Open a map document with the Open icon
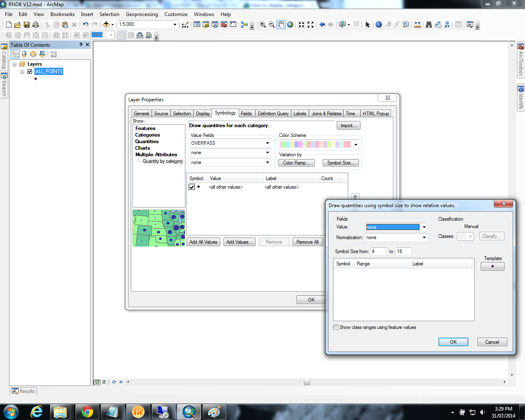 [17, 25]
